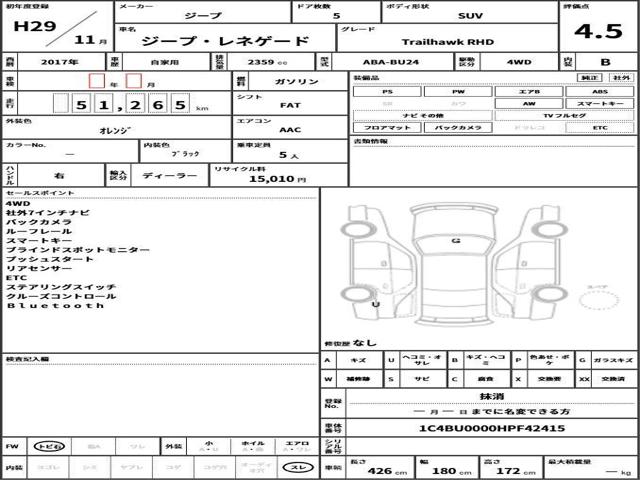Click sales point ステアリングスイッチ
The width and height of the screenshot is (640, 480).
point(61,287)
